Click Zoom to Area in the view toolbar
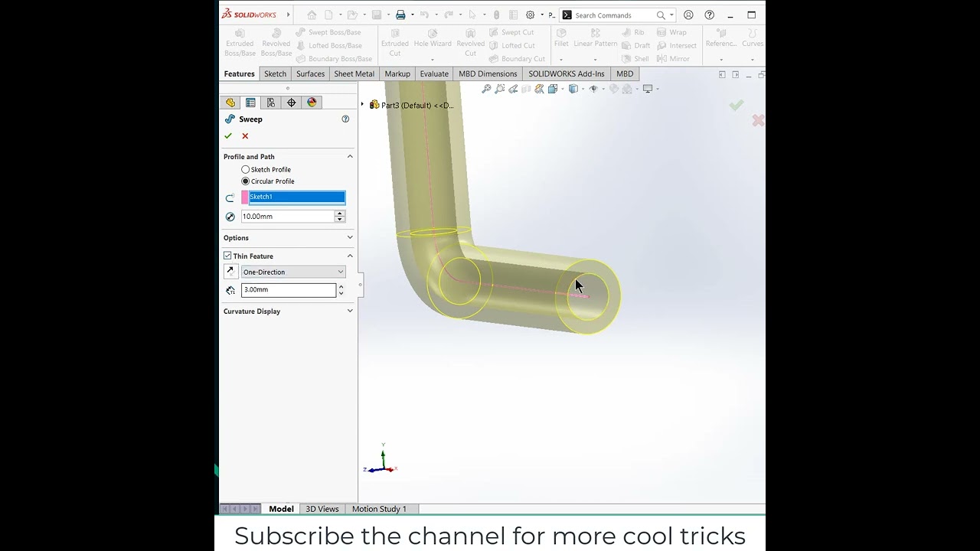Screen dimensions: 980x551 500,89
